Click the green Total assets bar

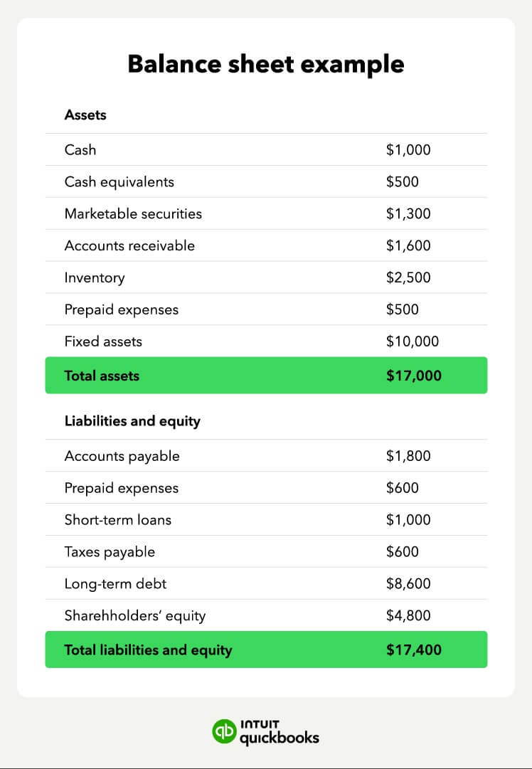(266, 376)
